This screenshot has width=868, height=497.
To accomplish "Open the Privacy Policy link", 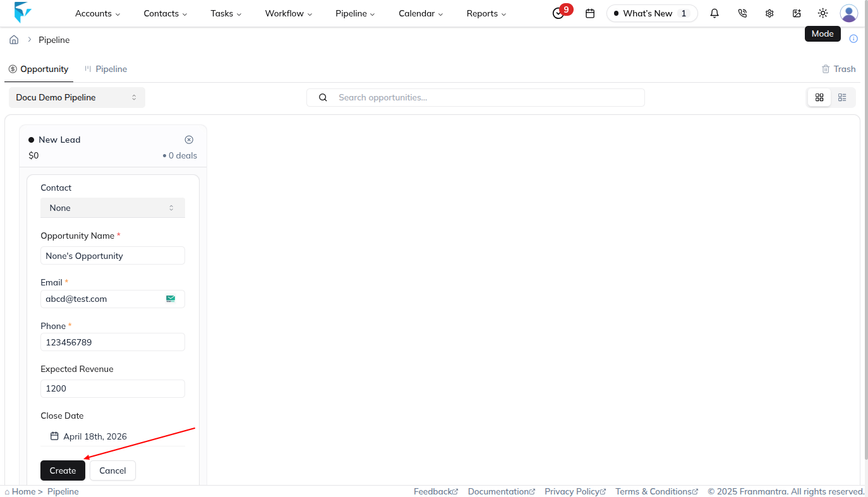I will 576,491.
